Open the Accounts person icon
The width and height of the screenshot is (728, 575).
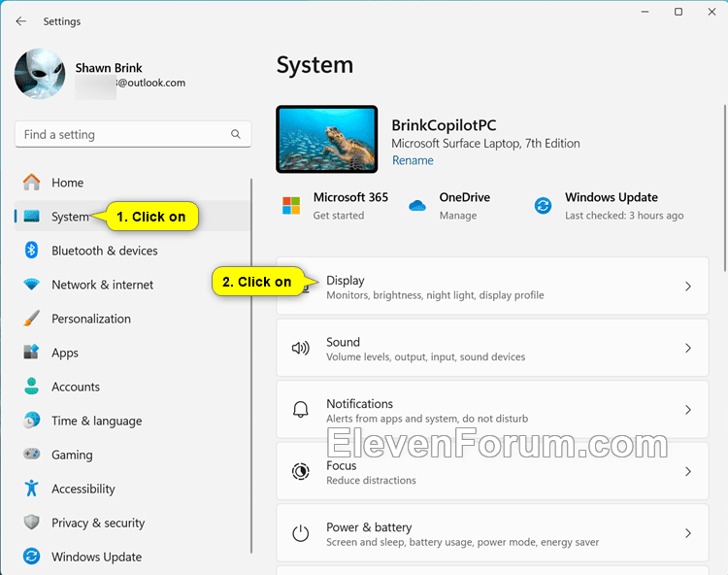[32, 386]
